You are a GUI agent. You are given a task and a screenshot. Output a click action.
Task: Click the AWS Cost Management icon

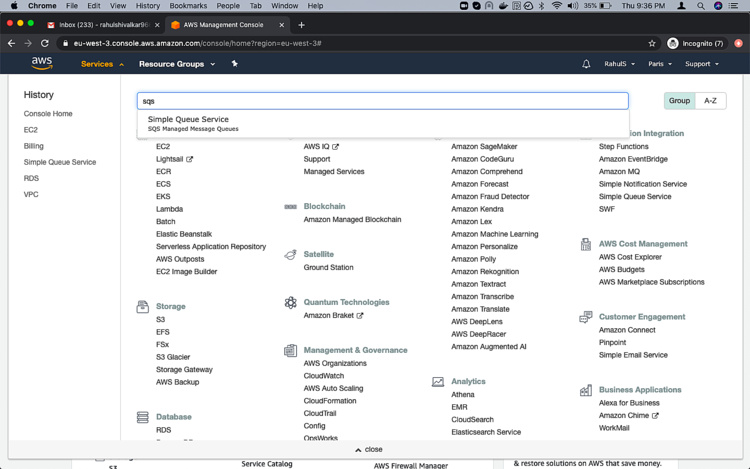585,244
